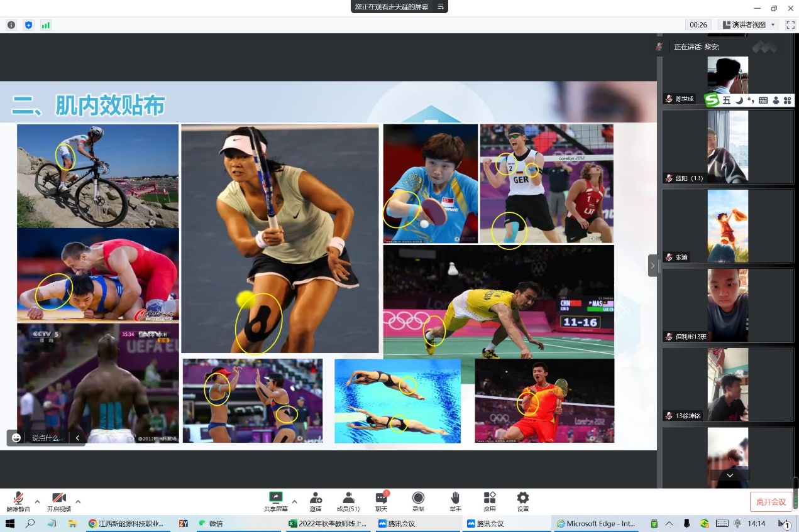Turn on camera with 开启视频
Screen dimensions: 799x532
59,502
